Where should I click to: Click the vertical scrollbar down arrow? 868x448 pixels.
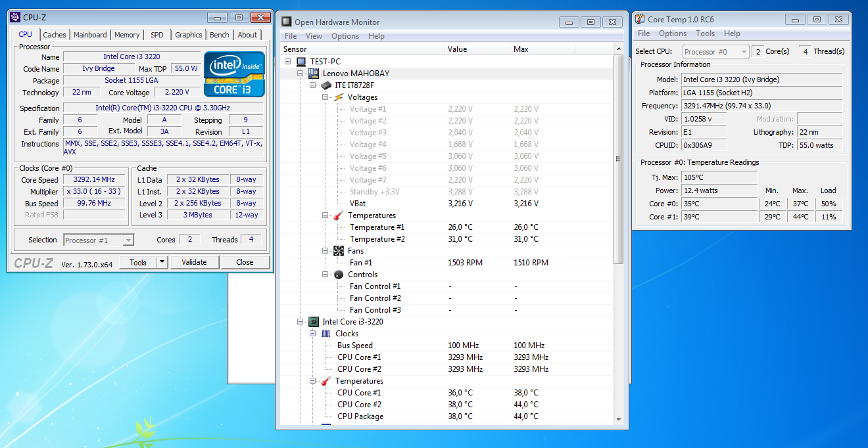[619, 419]
